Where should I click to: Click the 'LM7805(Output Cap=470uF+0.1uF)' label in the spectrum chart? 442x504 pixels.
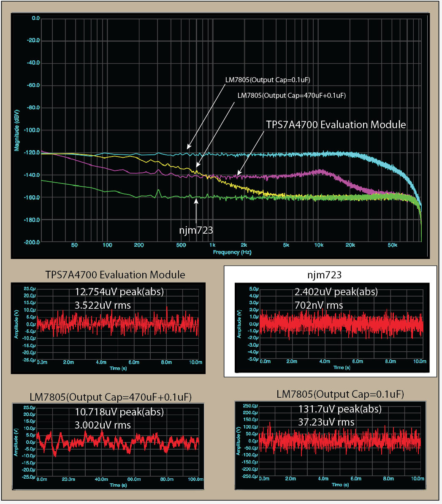291,95
